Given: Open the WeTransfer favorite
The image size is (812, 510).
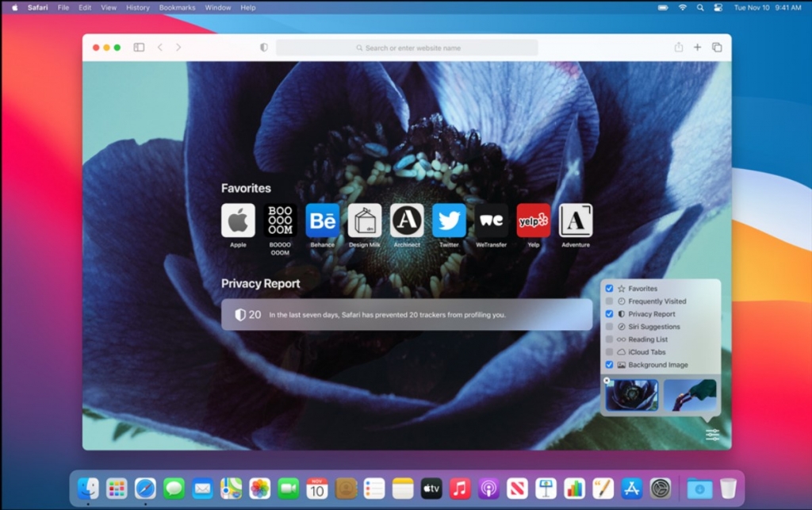Looking at the screenshot, I should click(491, 221).
